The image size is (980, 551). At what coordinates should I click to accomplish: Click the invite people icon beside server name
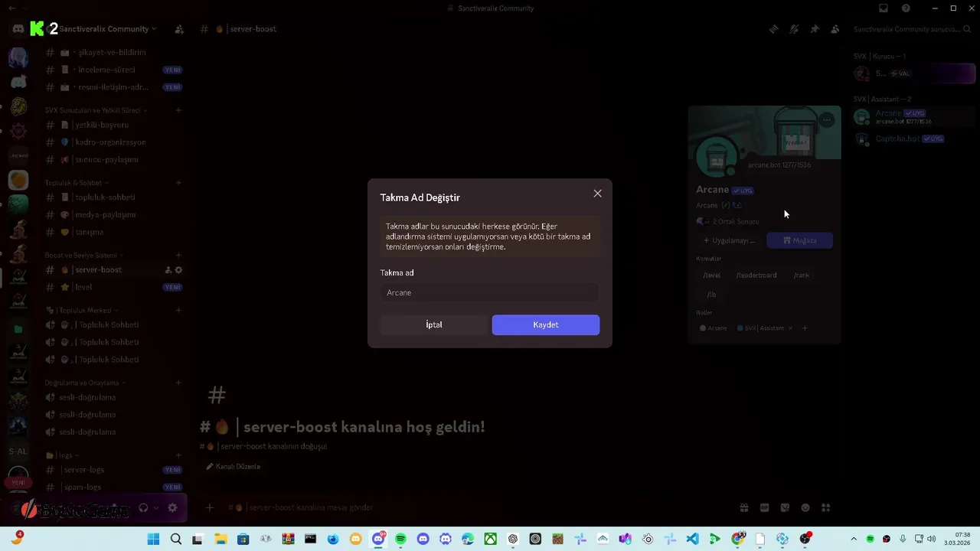[x=179, y=29]
